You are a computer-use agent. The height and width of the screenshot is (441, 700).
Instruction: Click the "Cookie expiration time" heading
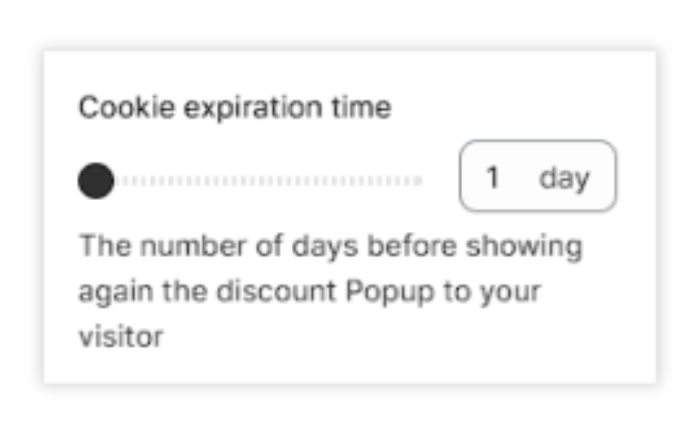pyautogui.click(x=235, y=108)
